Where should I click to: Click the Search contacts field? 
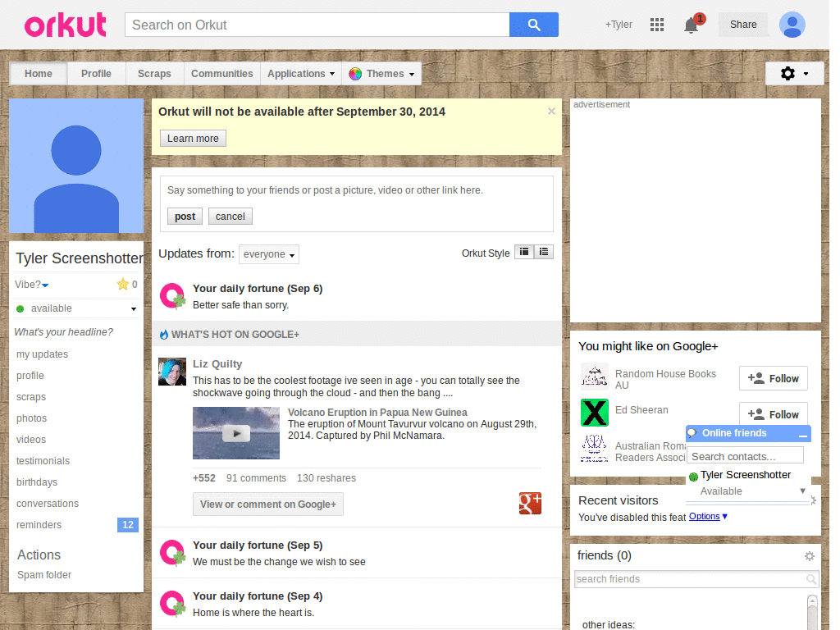click(x=745, y=456)
